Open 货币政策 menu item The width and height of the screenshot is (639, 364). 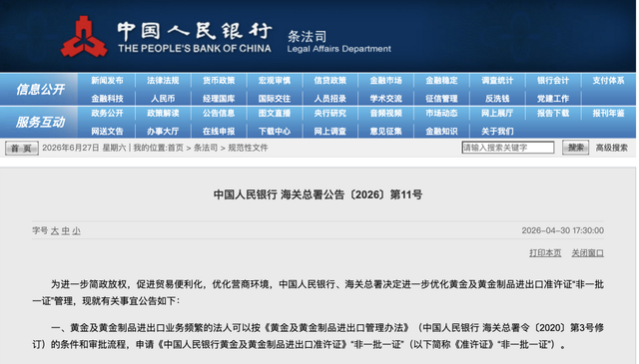point(219,81)
